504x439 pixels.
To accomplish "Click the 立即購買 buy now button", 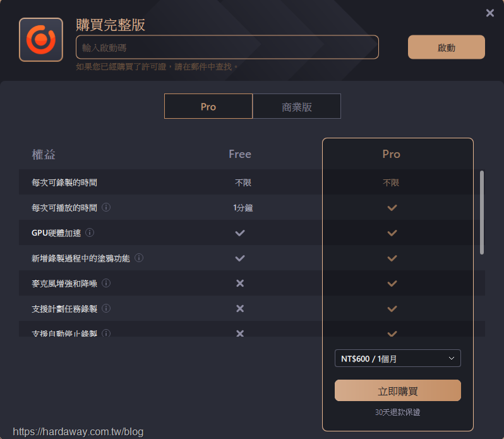I will click(398, 390).
